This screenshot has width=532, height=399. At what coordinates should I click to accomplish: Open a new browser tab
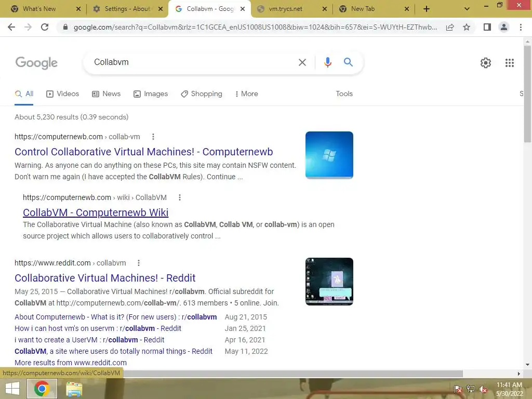(x=427, y=9)
